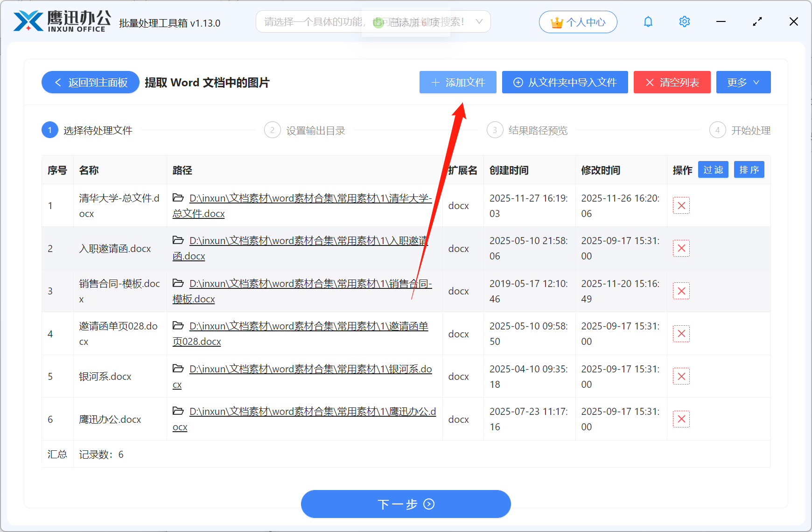Click the 返回到主面板 button
The width and height of the screenshot is (812, 532).
(90, 82)
